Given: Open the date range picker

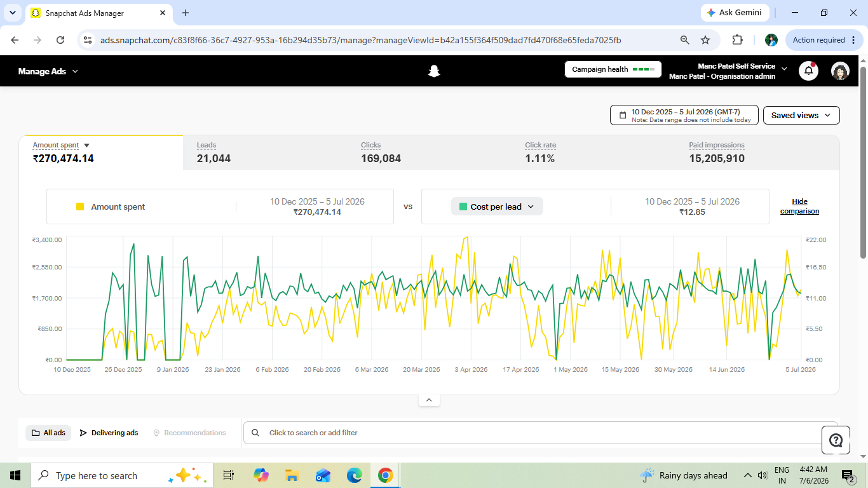Looking at the screenshot, I should 684,115.
